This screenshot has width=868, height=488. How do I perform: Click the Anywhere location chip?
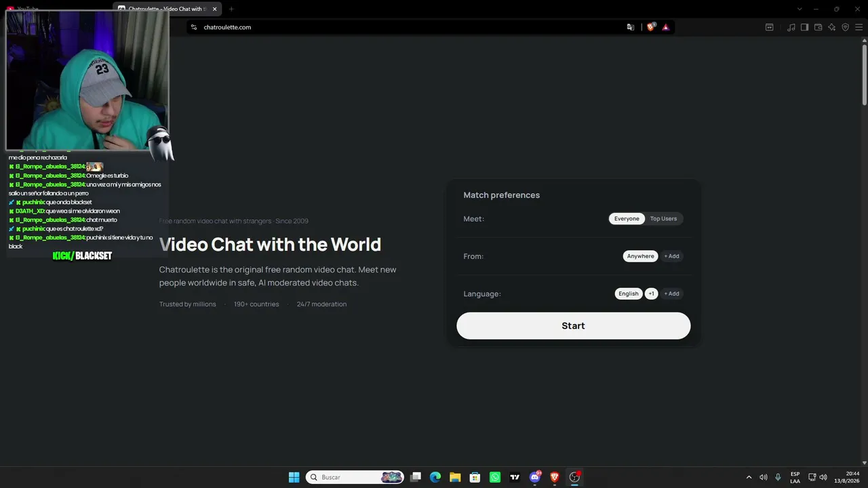pyautogui.click(x=640, y=256)
